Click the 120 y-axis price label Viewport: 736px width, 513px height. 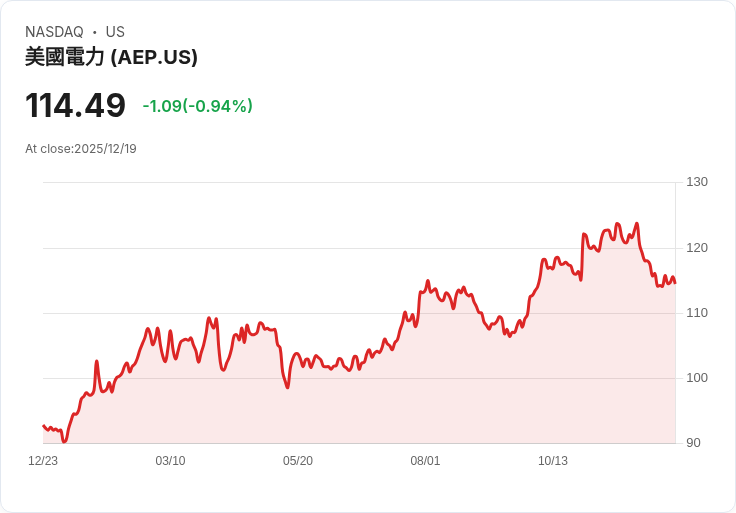click(x=697, y=248)
